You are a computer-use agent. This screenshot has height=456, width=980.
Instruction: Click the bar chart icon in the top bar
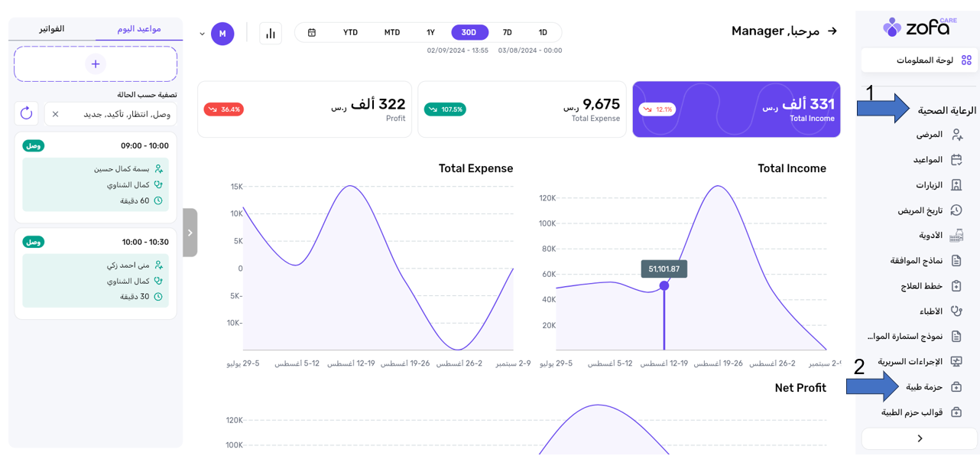click(271, 34)
